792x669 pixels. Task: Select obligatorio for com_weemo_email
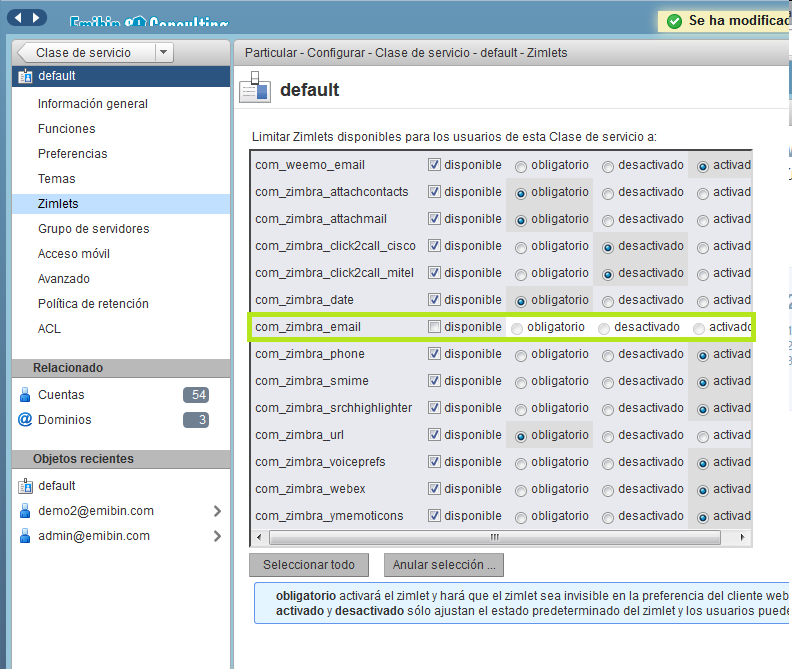coord(521,166)
